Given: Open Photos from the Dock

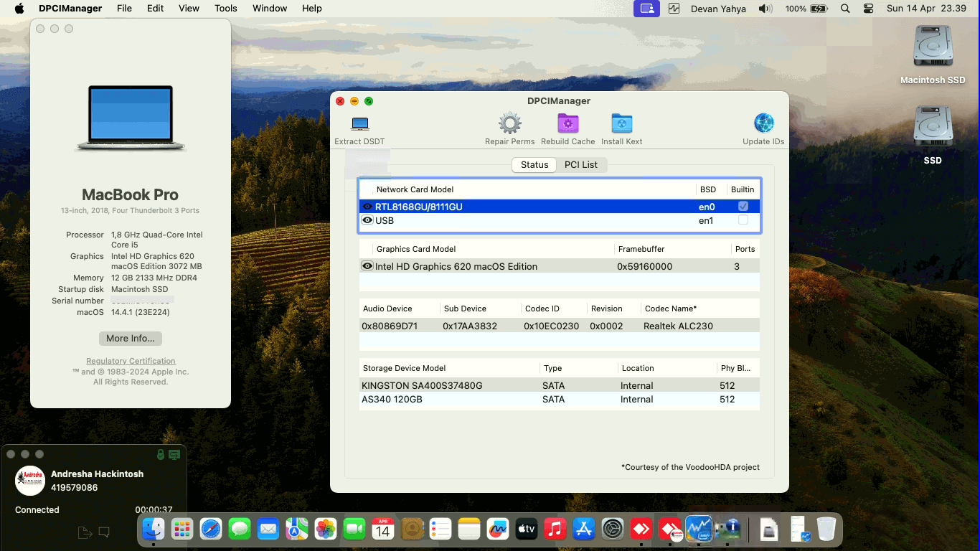Looking at the screenshot, I should [326, 529].
